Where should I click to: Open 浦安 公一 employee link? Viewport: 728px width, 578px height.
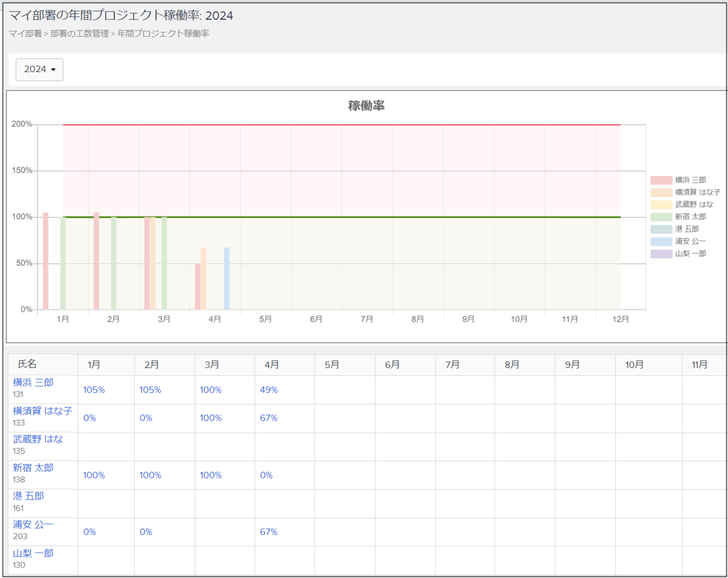(33, 524)
